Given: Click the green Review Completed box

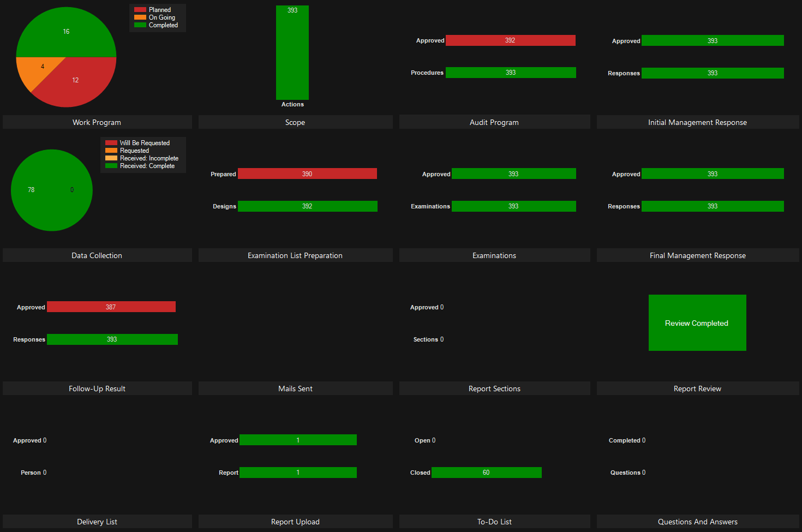Looking at the screenshot, I should pos(697,322).
